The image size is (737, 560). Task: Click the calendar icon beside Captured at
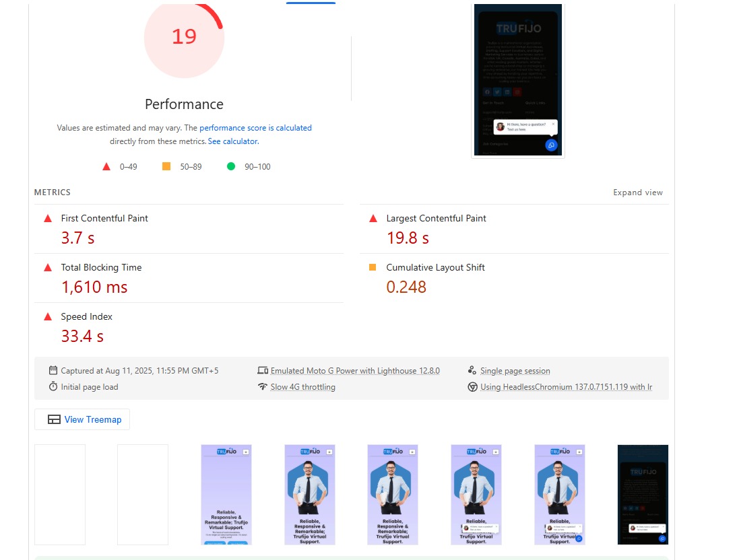coord(53,370)
